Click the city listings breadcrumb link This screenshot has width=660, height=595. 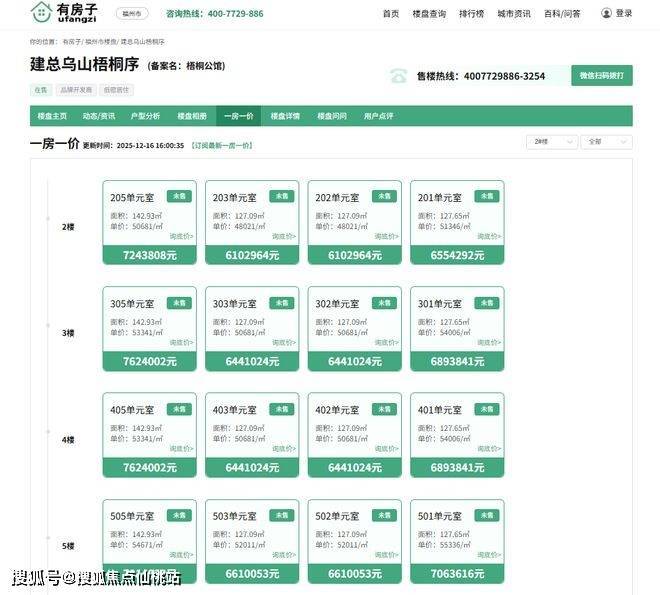100,42
